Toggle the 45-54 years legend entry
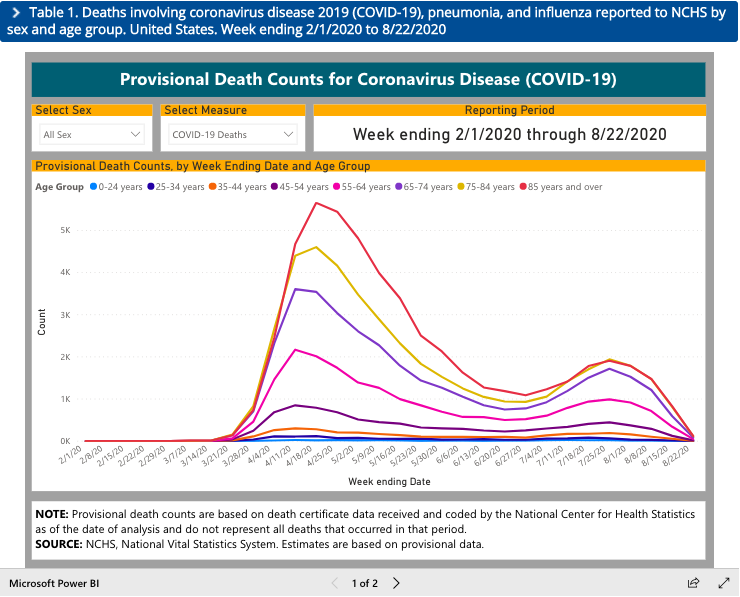This screenshot has width=740, height=597. [x=303, y=187]
